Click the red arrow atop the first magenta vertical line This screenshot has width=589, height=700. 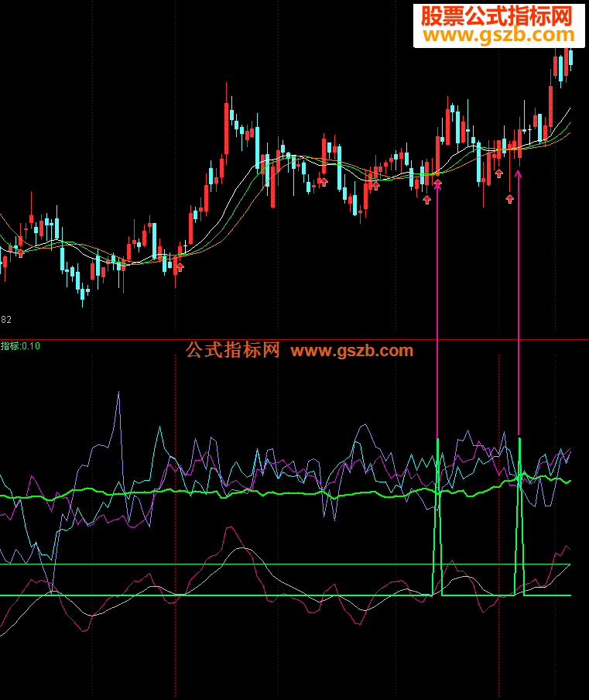pos(438,184)
